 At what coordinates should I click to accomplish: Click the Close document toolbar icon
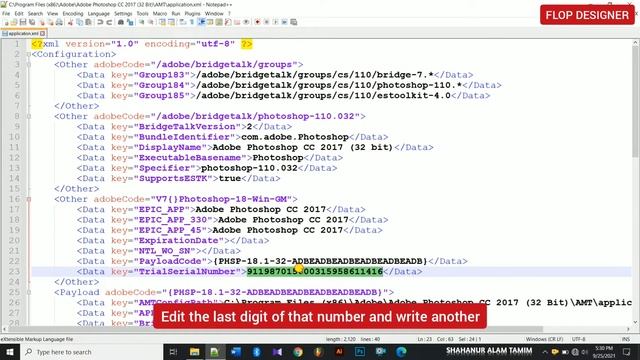42,22
